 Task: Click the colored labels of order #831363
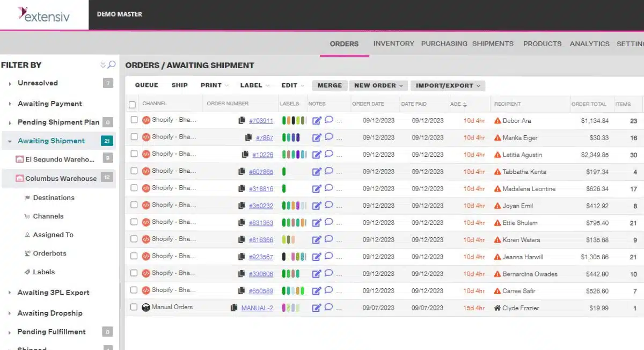[294, 223]
